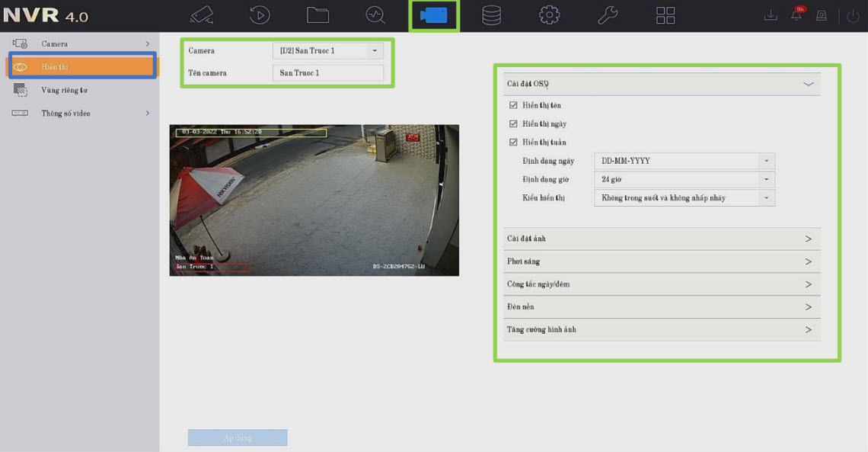Open the File Management folder icon
This screenshot has width=868, height=452.
(x=318, y=15)
